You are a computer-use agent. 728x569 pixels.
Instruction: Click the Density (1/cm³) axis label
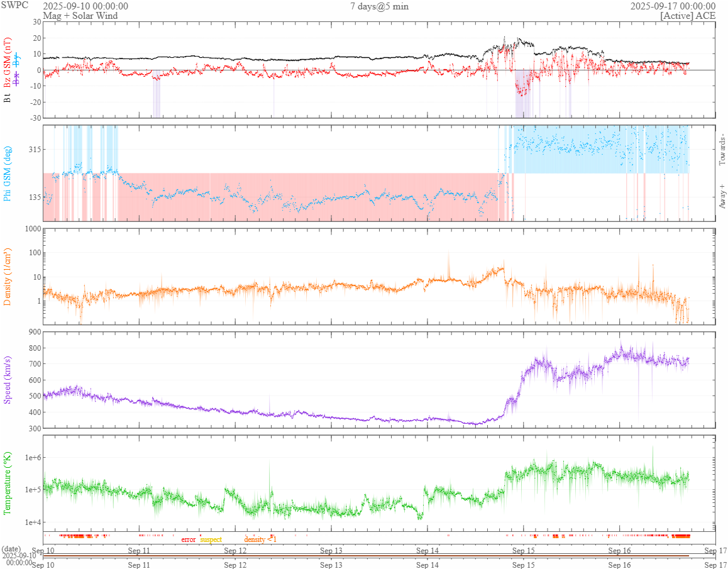(x=8, y=277)
